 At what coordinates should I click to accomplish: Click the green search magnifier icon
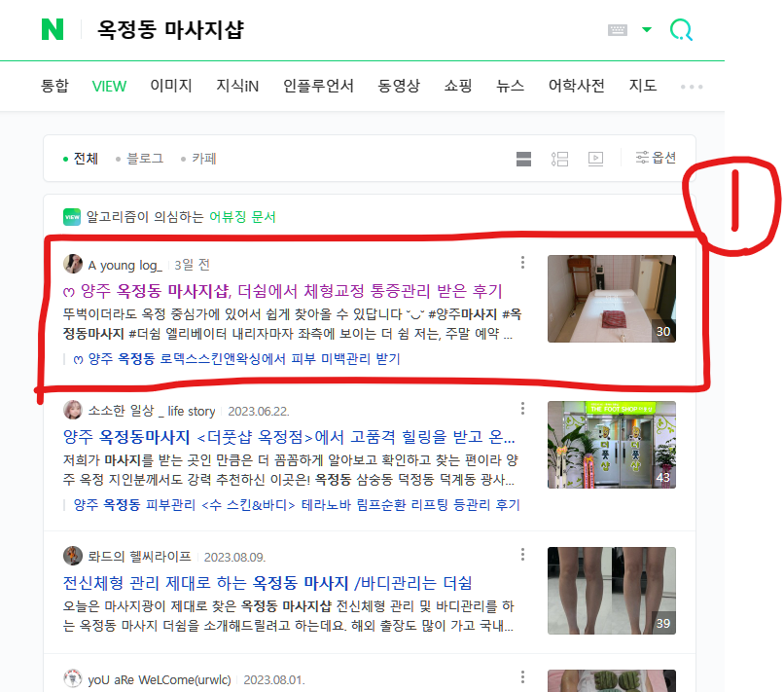click(x=681, y=30)
